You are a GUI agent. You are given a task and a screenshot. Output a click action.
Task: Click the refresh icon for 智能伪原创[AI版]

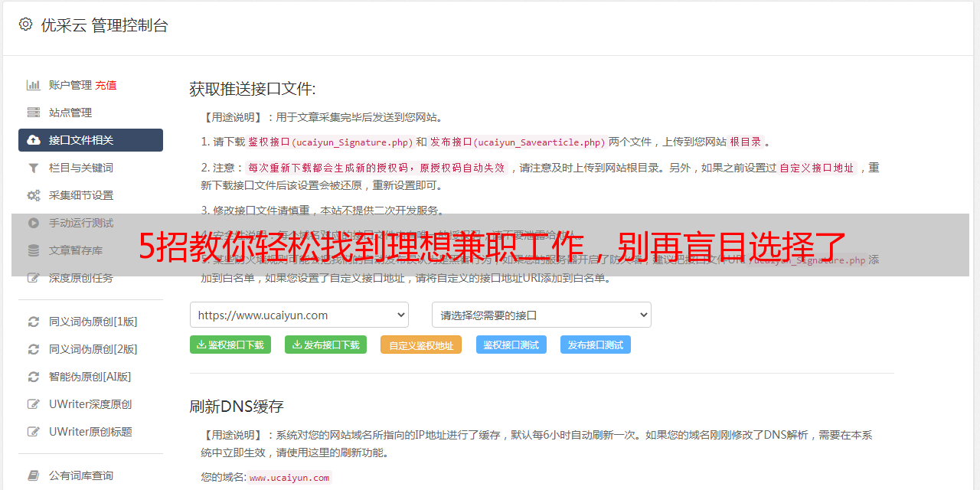[34, 377]
